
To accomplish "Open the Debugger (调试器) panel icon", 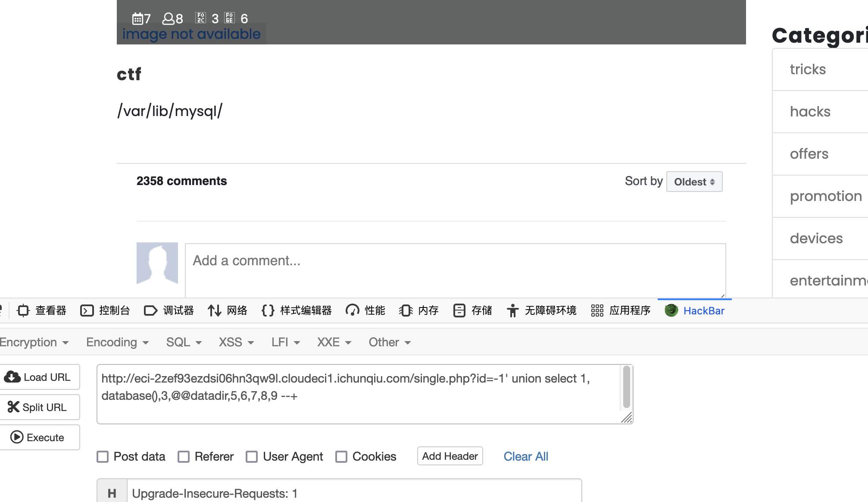I will pos(150,311).
